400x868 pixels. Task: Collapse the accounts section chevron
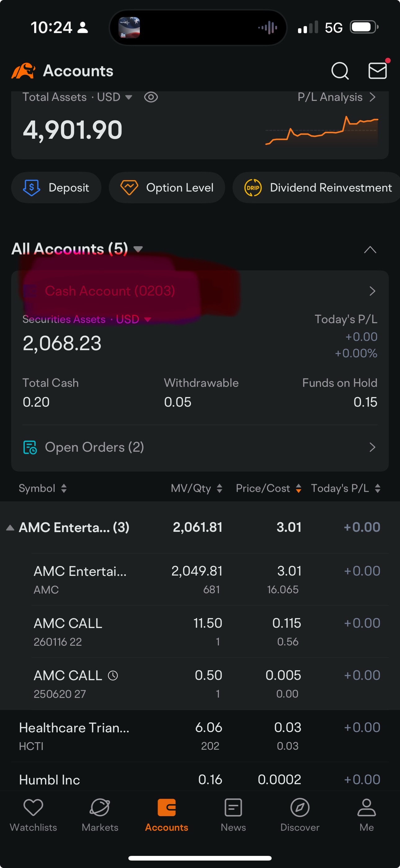[x=370, y=250]
